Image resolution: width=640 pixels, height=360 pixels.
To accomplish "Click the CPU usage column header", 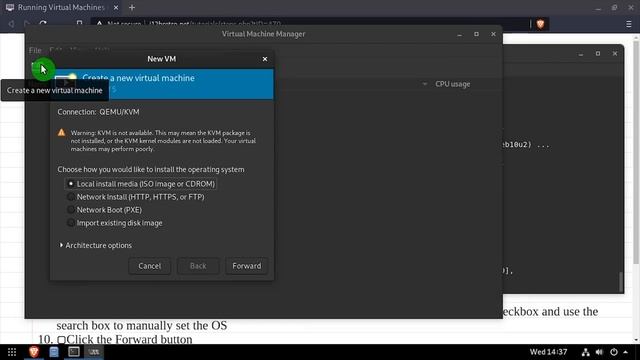I will click(x=452, y=84).
